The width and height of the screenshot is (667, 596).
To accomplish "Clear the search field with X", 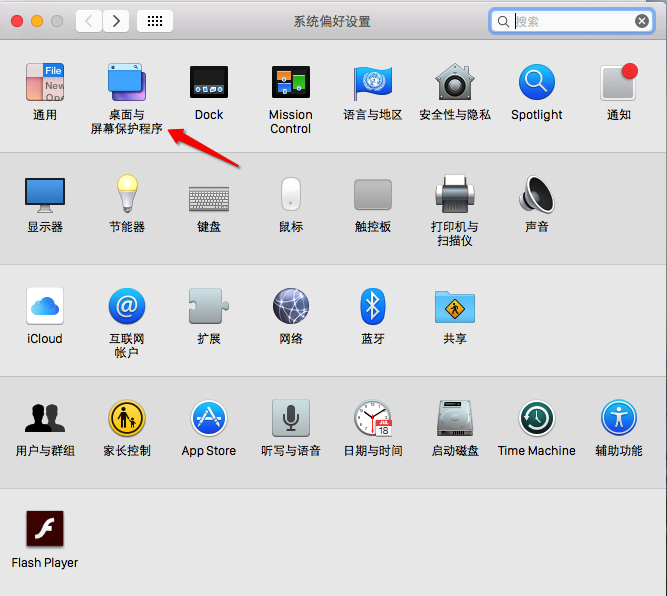I will (641, 21).
